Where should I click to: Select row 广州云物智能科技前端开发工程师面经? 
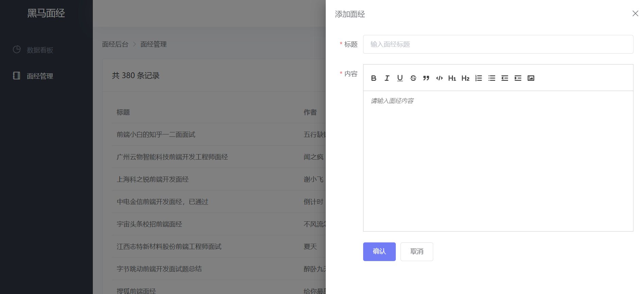coord(219,157)
